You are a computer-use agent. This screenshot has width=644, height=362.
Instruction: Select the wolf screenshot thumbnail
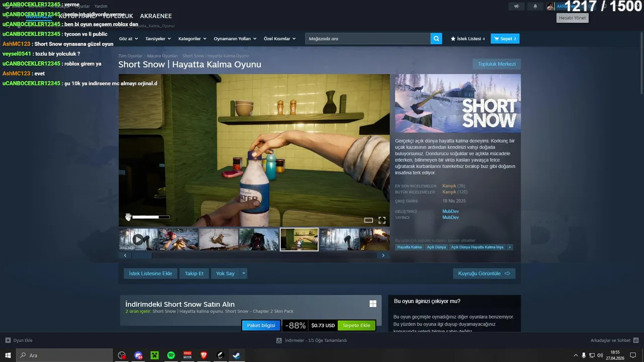(259, 239)
